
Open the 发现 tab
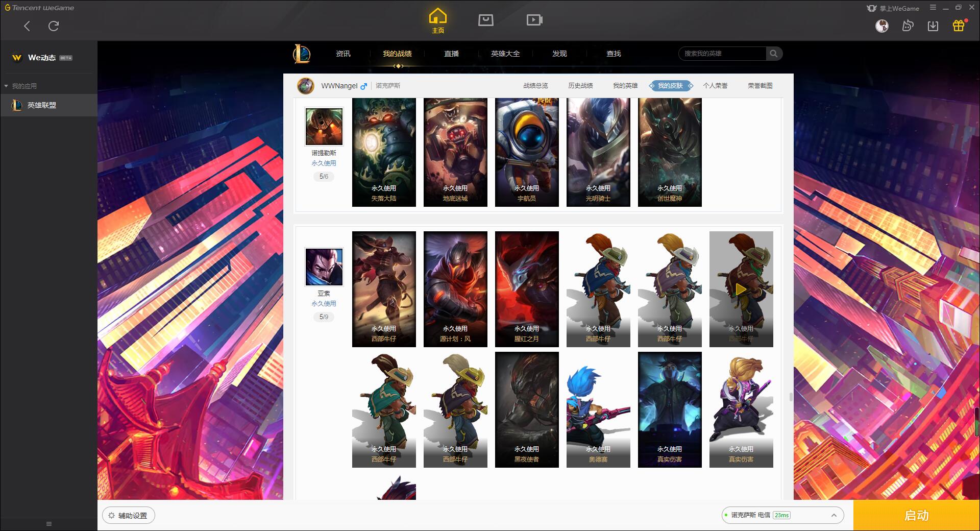pos(559,54)
